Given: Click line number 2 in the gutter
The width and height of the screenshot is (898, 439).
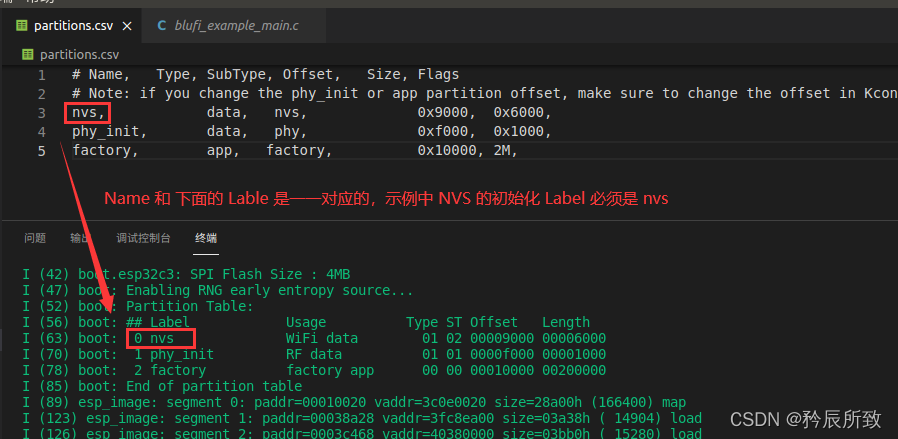Looking at the screenshot, I should [42, 94].
